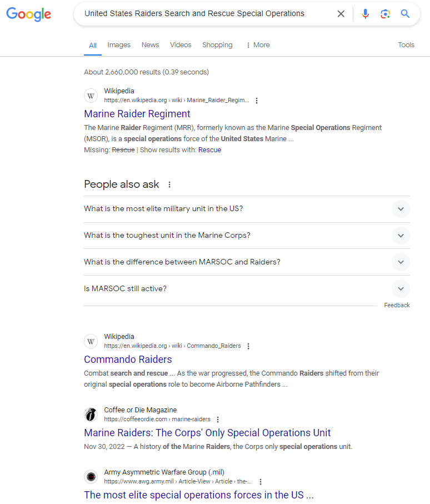
Task: Start voice search with microphone icon
Action: click(365, 14)
